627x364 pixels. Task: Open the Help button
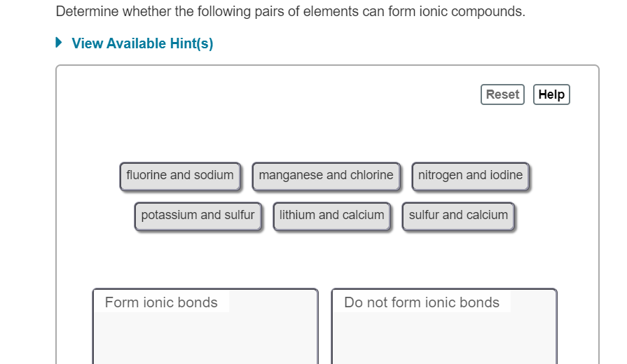tap(551, 94)
